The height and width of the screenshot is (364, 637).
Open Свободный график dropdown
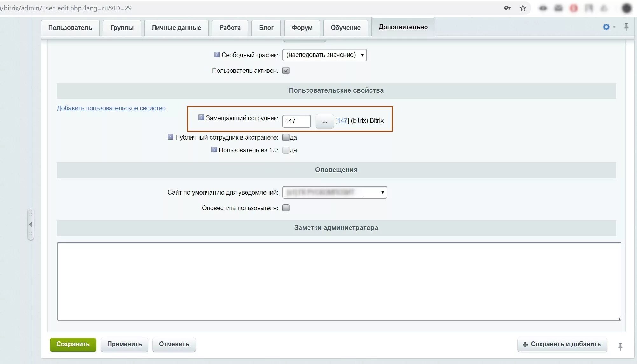324,55
